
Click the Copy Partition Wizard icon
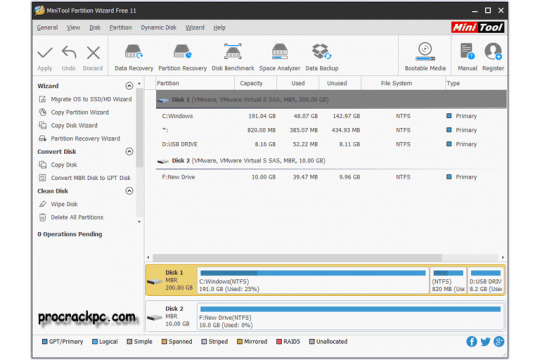point(42,112)
